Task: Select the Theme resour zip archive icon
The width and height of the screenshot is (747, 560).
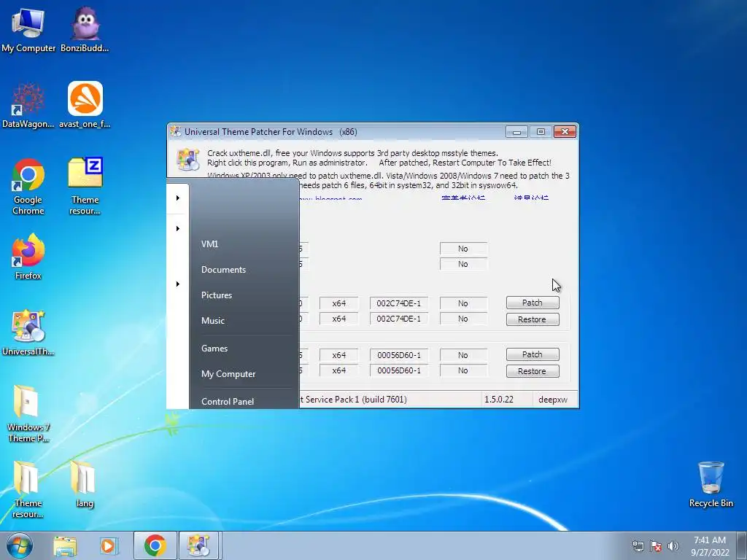Action: pos(85,187)
